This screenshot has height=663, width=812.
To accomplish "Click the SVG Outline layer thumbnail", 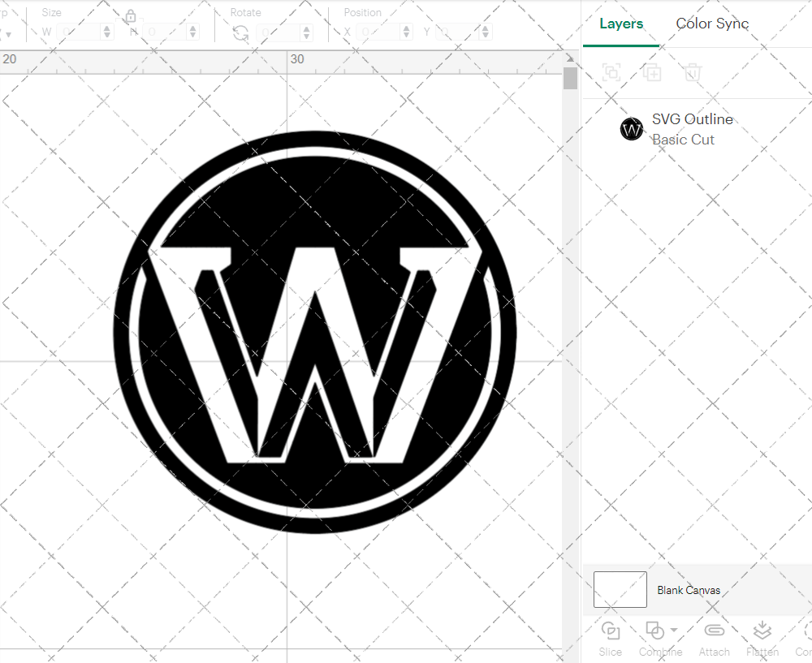I will coord(632,129).
